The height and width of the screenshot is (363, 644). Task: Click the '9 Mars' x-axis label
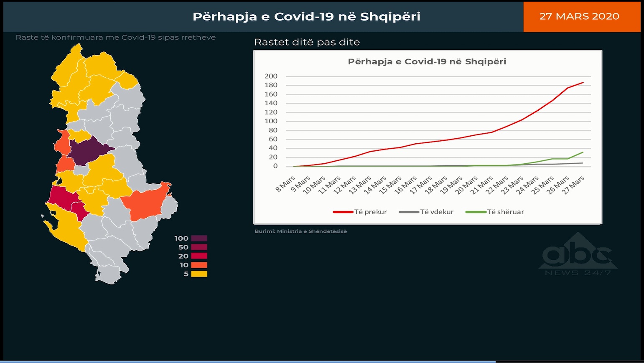click(x=300, y=184)
